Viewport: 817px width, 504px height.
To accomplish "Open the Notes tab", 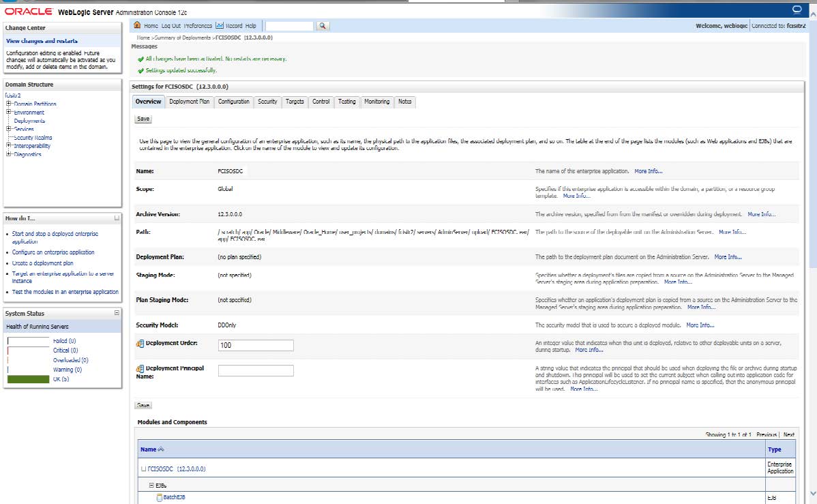I will (x=405, y=102).
